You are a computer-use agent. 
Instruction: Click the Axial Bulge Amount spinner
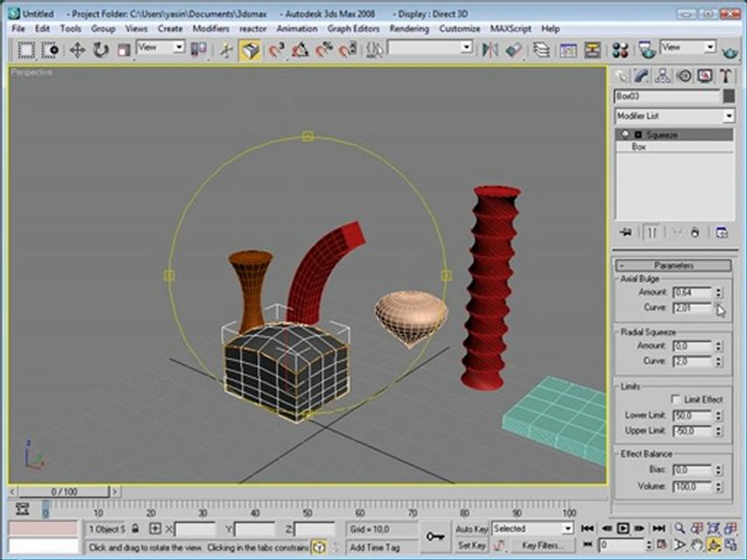pos(718,292)
